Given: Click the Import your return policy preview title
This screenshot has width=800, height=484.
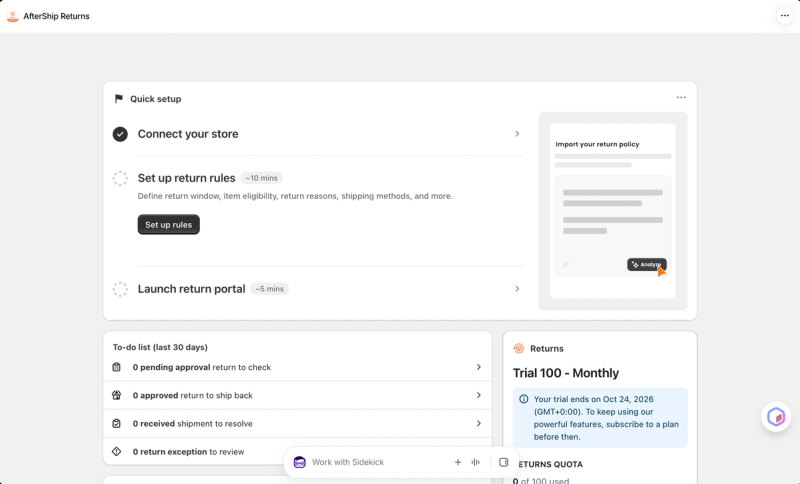Looking at the screenshot, I should (x=597, y=144).
